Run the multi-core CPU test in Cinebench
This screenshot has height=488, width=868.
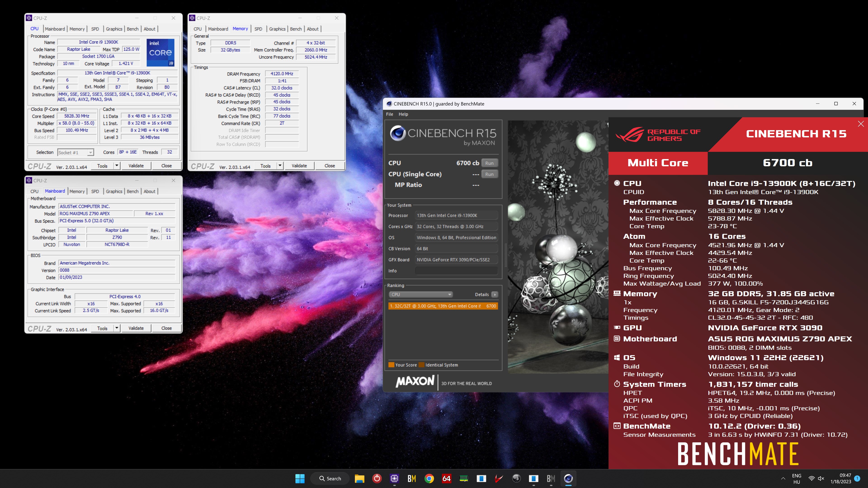(x=489, y=163)
